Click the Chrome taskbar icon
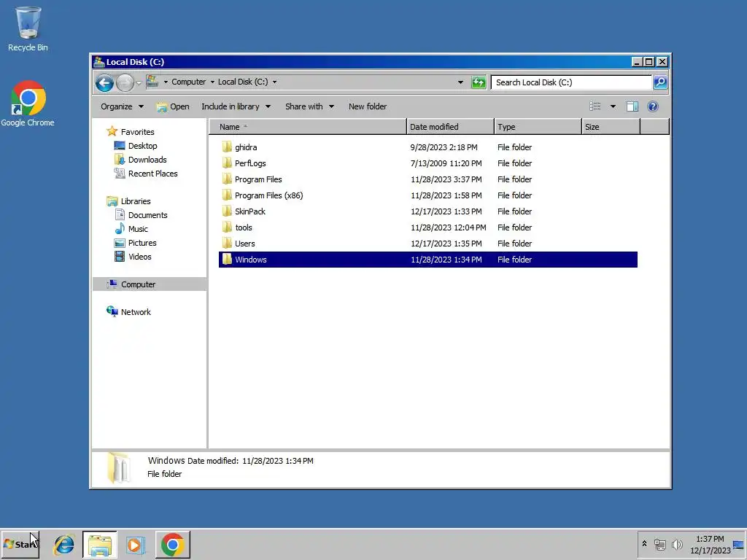 click(172, 544)
